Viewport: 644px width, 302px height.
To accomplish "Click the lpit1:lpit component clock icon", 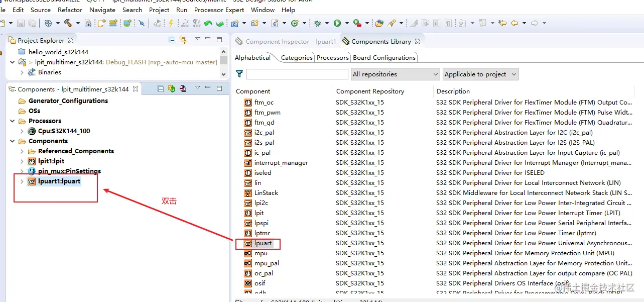I will (32, 161).
